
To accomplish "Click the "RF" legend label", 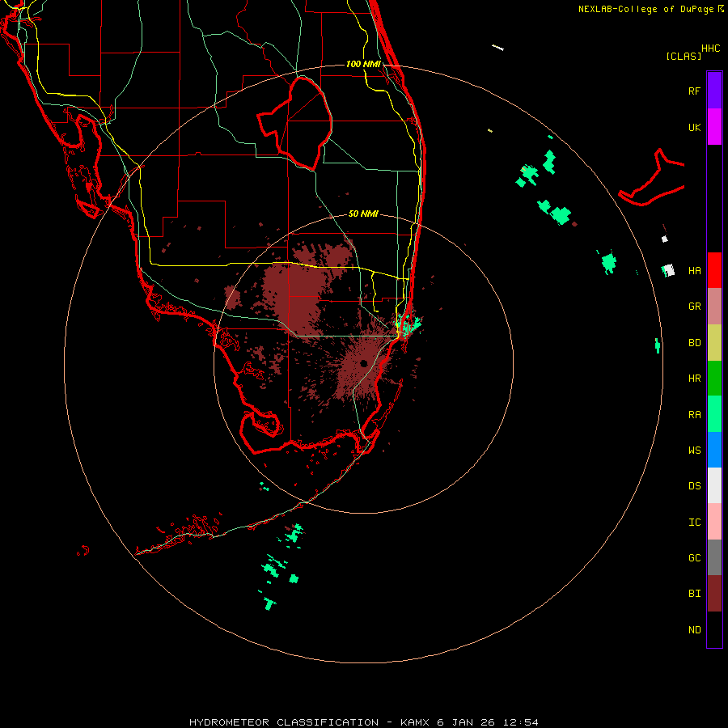I will pyautogui.click(x=694, y=91).
